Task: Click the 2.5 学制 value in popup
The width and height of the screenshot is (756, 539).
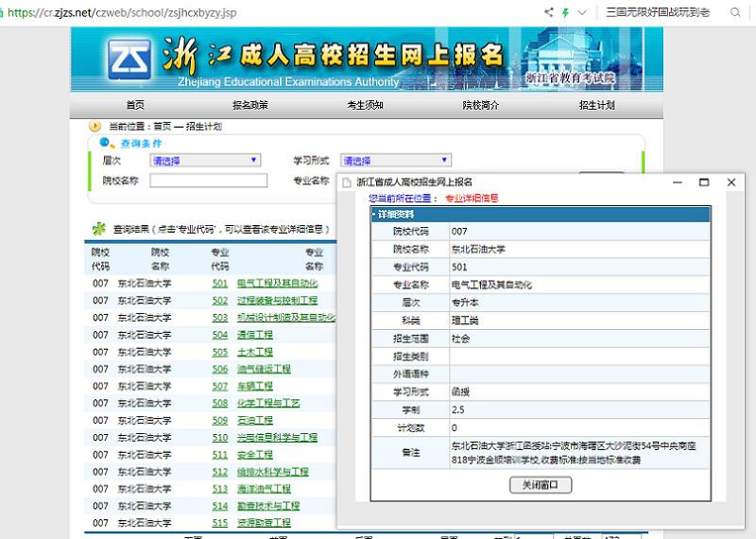Action: click(458, 409)
